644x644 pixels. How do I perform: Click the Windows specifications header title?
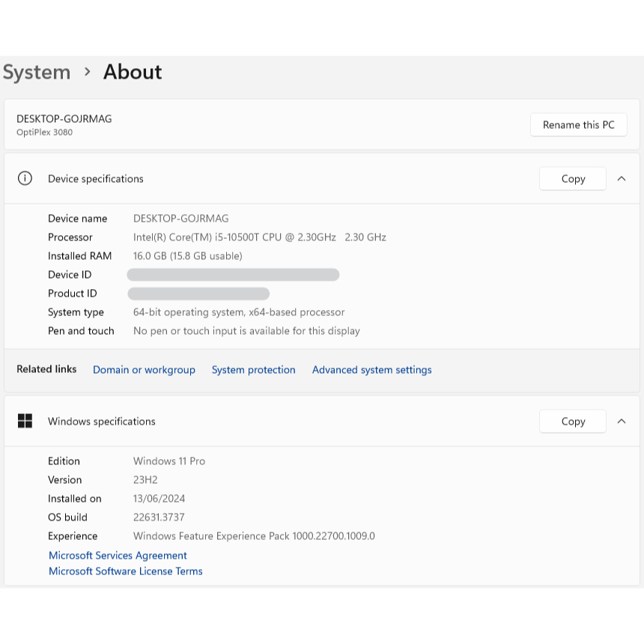(101, 422)
